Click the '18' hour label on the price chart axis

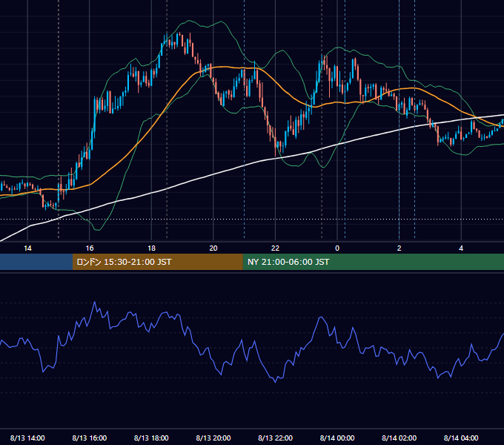pyautogui.click(x=151, y=248)
